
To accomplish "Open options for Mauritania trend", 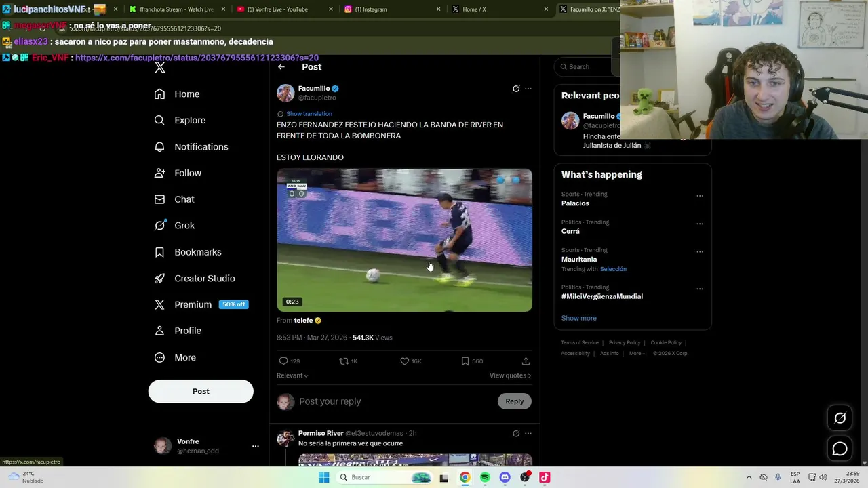I will coord(700,251).
